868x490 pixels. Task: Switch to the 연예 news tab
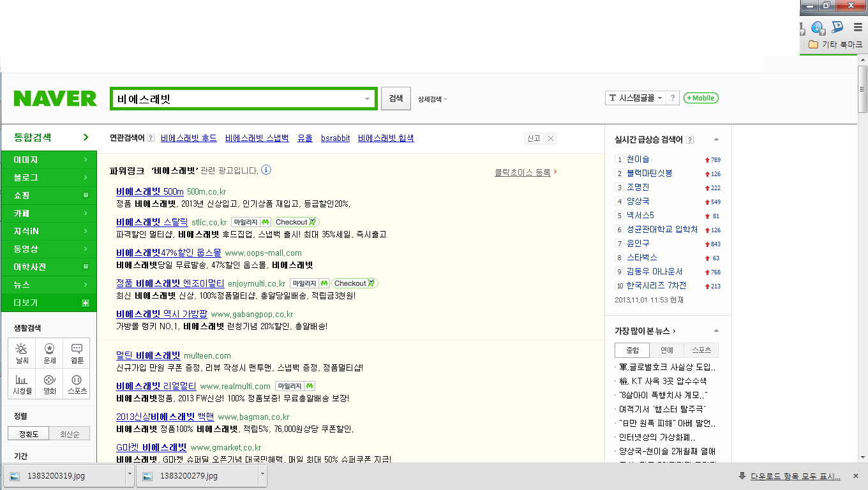click(666, 350)
